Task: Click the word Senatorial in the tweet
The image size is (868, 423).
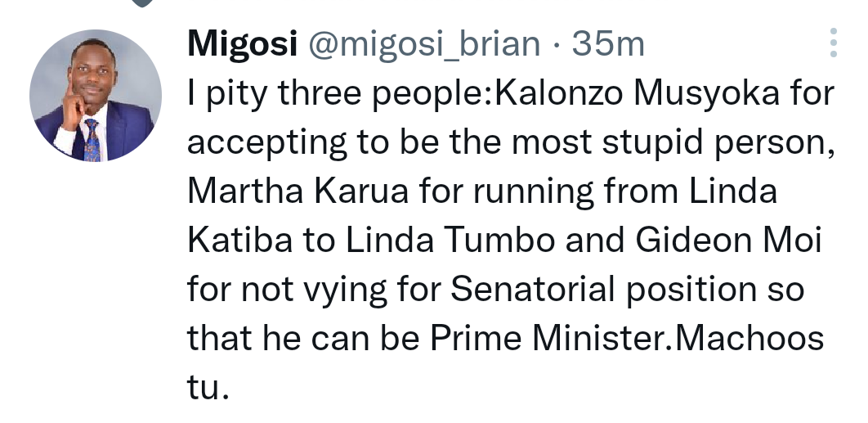Action: [533, 289]
